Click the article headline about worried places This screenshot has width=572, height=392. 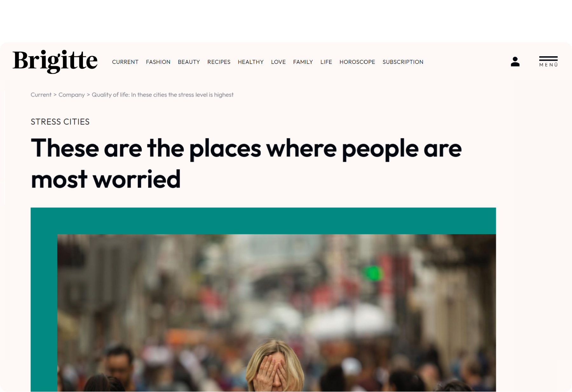(246, 163)
